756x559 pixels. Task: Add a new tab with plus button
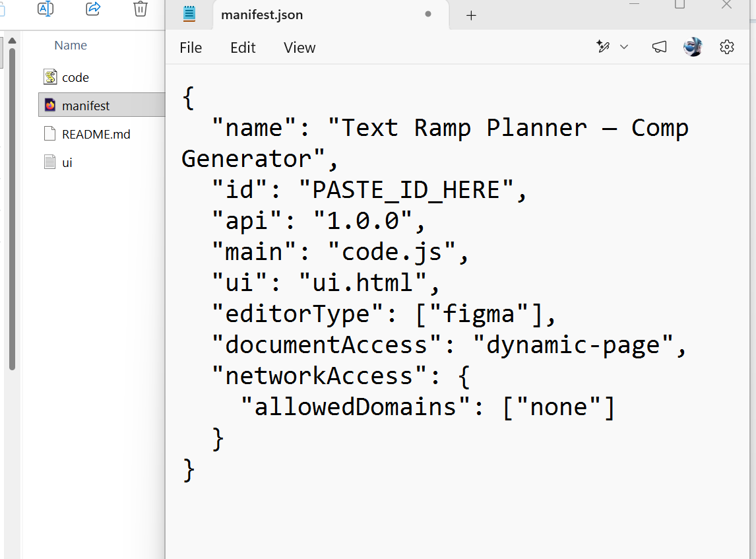471,15
